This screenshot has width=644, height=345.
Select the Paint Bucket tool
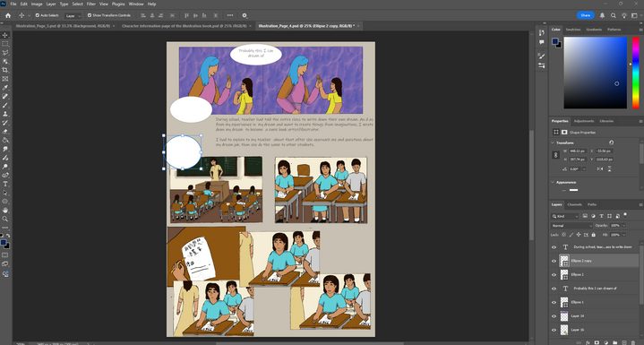(5, 141)
